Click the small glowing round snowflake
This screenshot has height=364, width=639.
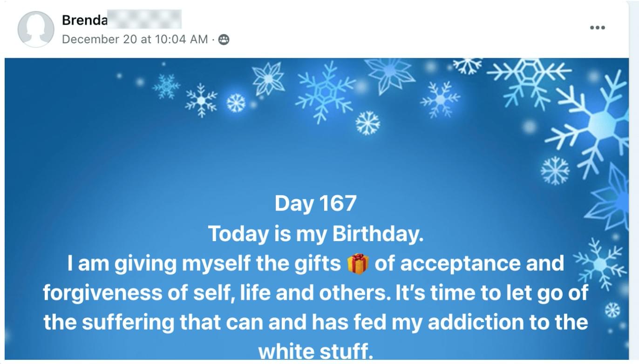coord(236,103)
